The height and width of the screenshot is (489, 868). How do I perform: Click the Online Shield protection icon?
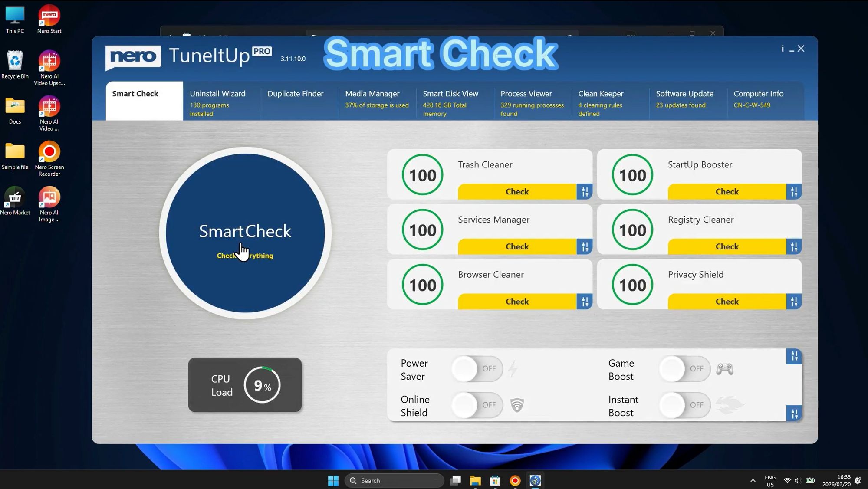(x=516, y=405)
